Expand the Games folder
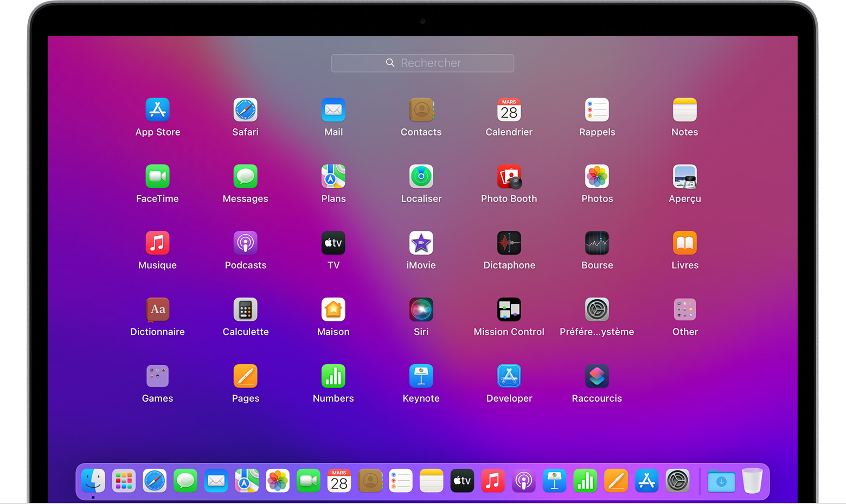846x504 pixels. pyautogui.click(x=157, y=377)
